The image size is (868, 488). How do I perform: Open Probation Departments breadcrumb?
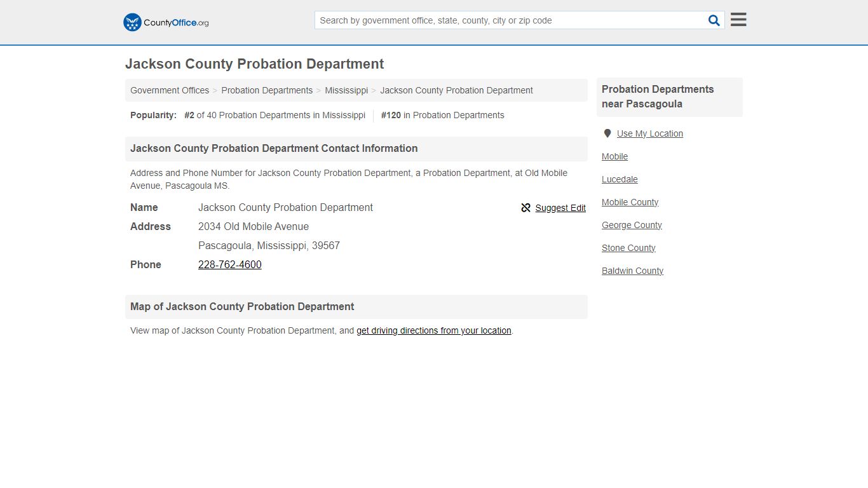point(267,90)
